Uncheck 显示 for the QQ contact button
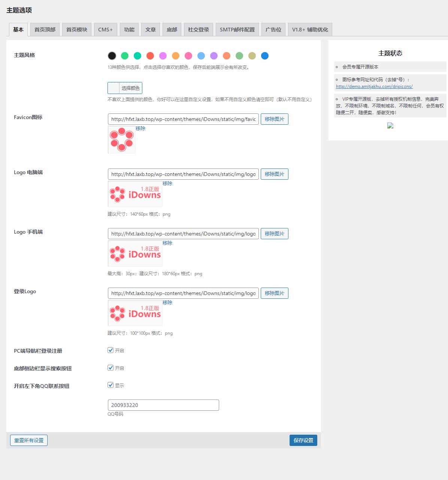Image resolution: width=448 pixels, height=480 pixels. [111, 385]
